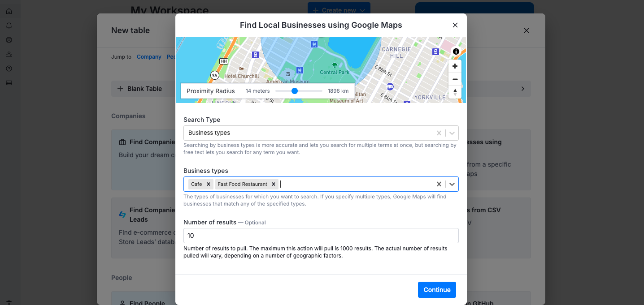644x305 pixels.
Task: Reset map bearing with compass icon
Action: (455, 92)
